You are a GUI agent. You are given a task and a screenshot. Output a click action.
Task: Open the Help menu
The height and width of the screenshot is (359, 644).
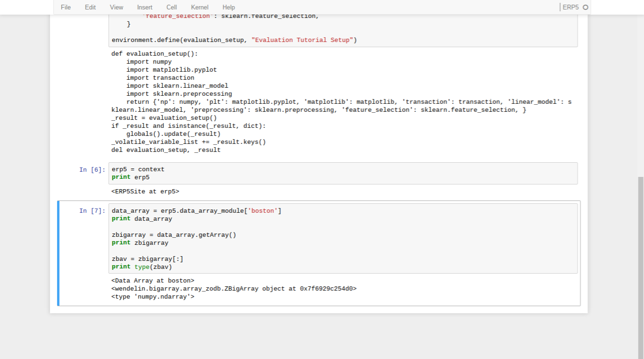(x=229, y=7)
